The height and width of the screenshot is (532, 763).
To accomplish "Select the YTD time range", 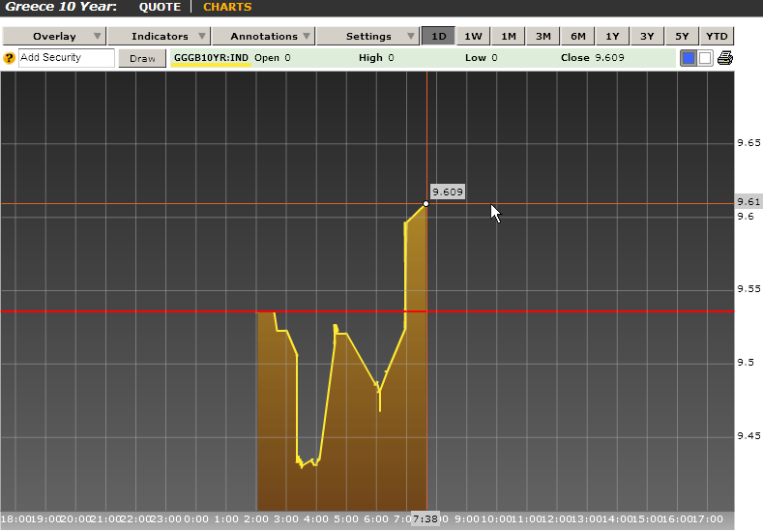I will (717, 36).
